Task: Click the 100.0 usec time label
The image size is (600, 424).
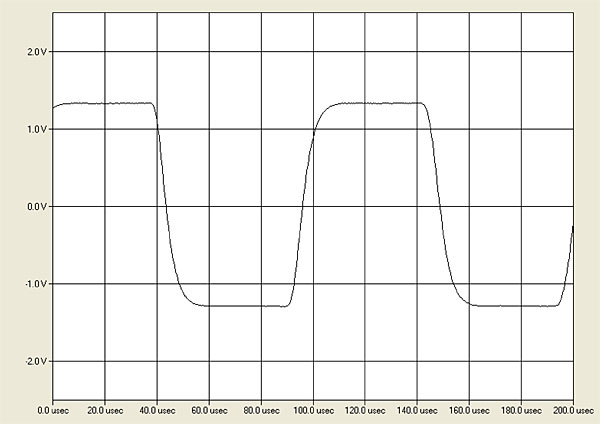Action: point(313,410)
